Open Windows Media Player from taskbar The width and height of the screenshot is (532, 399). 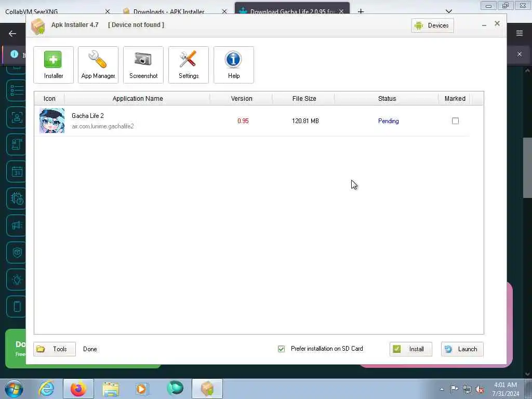pos(141,389)
